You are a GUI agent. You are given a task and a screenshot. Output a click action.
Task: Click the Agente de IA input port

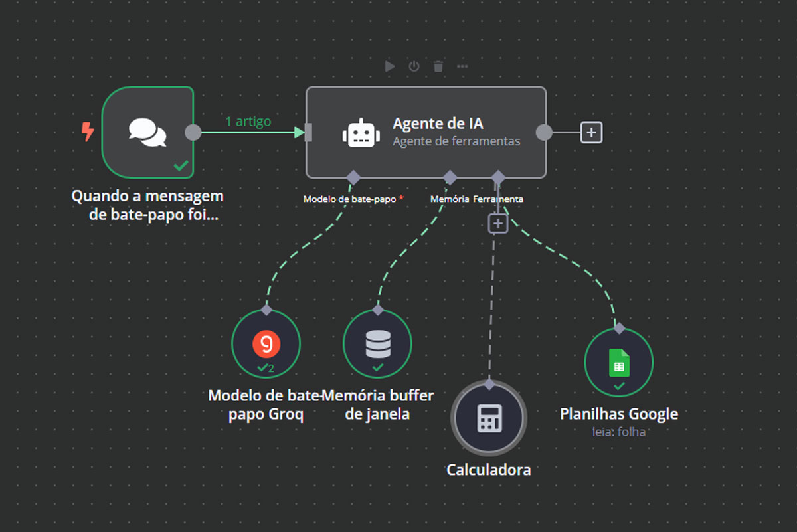[308, 133]
